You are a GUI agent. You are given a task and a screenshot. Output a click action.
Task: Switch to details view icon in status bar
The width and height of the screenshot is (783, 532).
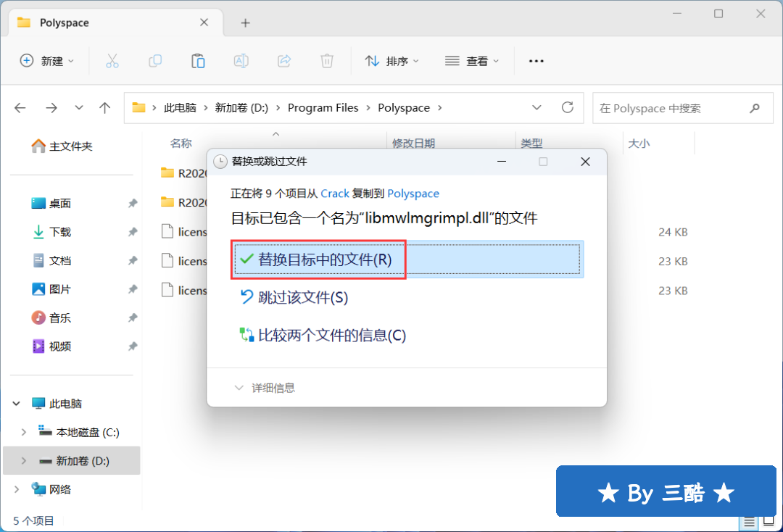pos(749,523)
